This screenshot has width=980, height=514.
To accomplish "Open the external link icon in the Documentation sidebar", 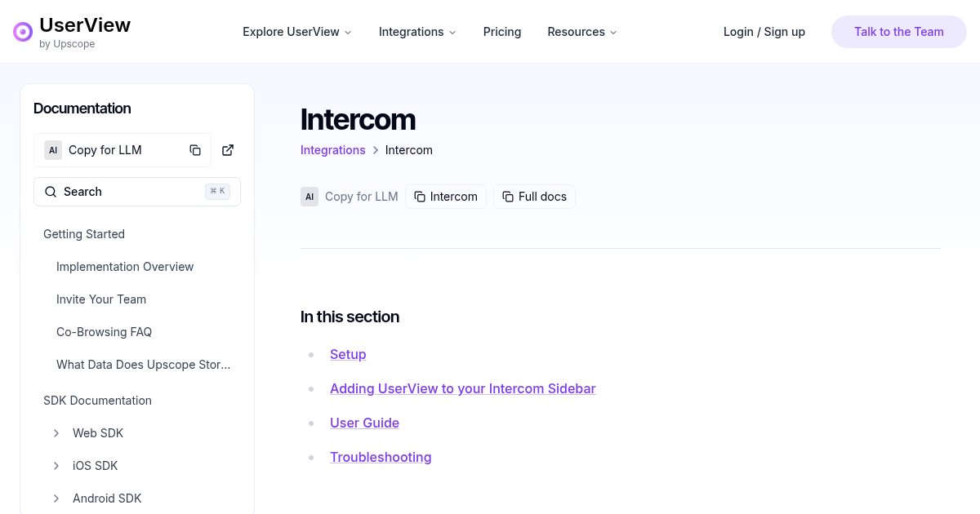I will pos(228,150).
